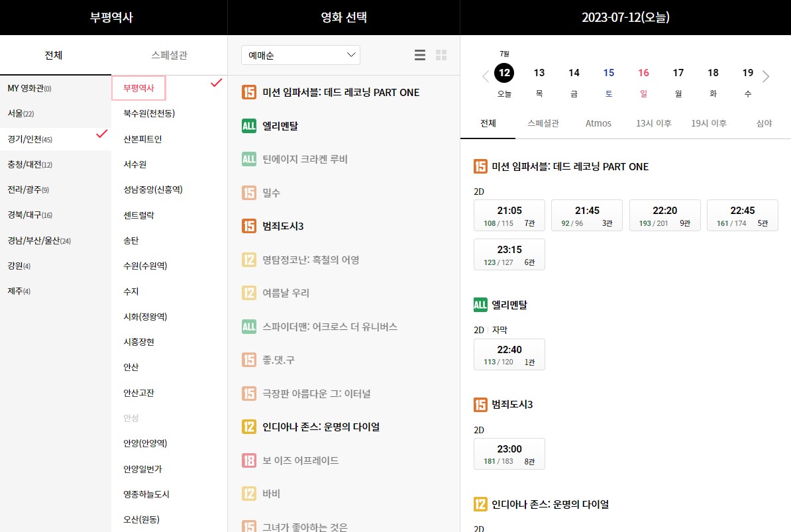Choose 시화(정왕역) theater
This screenshot has width=791, height=532.
[145, 317]
